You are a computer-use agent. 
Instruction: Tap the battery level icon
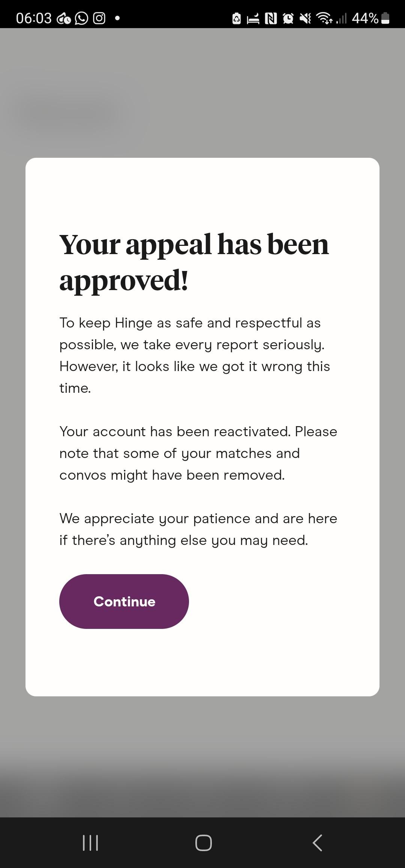[x=385, y=18]
